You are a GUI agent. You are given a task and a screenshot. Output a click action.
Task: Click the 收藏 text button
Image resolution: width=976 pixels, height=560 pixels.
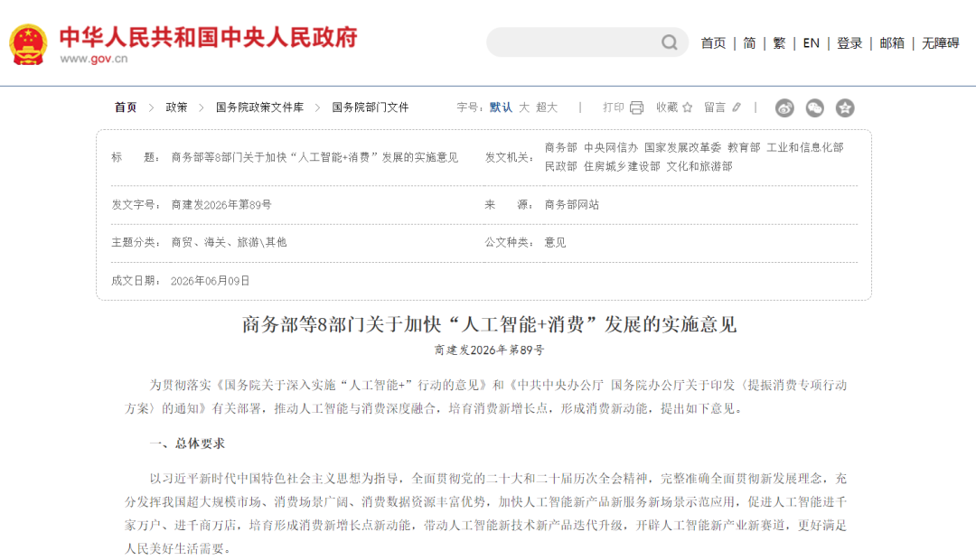pyautogui.click(x=667, y=107)
